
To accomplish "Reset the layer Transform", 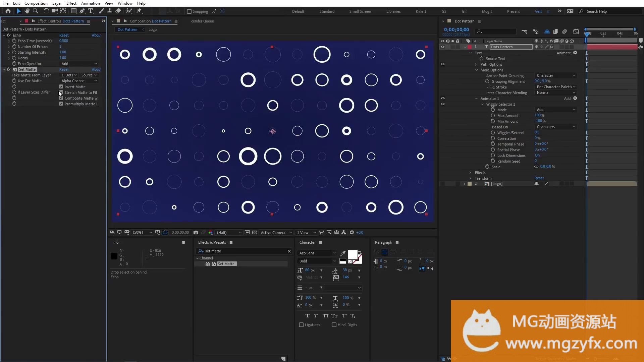I will (x=539, y=178).
